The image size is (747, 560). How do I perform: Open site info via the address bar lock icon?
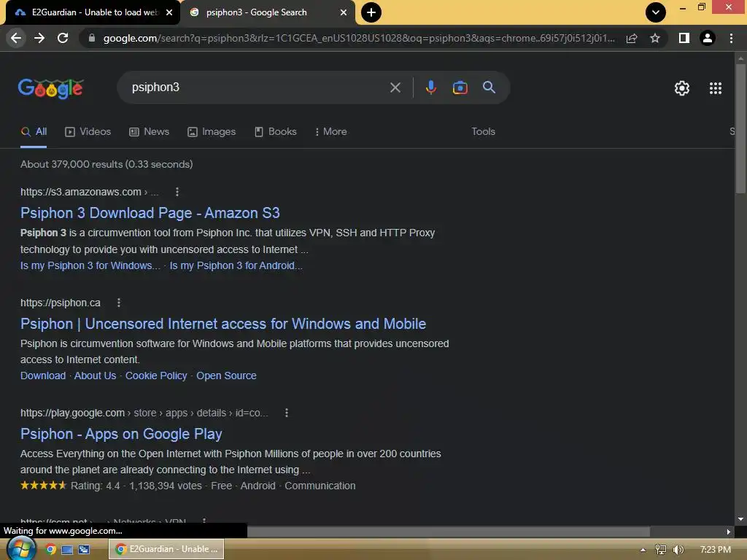pyautogui.click(x=91, y=38)
